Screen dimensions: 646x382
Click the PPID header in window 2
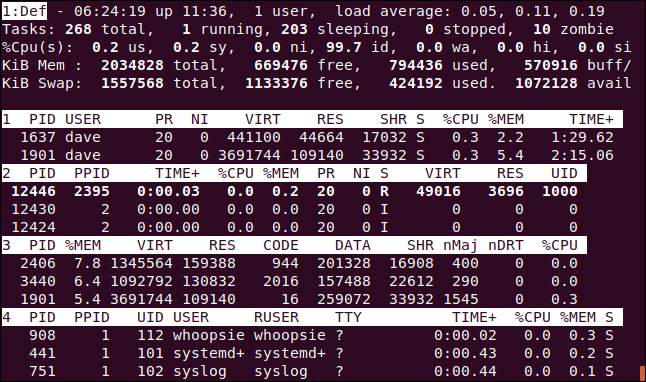coord(92,173)
